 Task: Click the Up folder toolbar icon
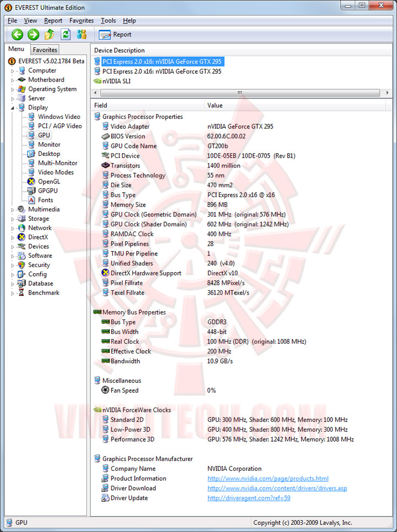50,34
